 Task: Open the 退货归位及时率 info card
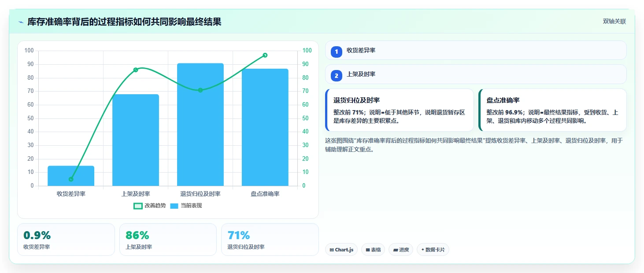(400, 110)
